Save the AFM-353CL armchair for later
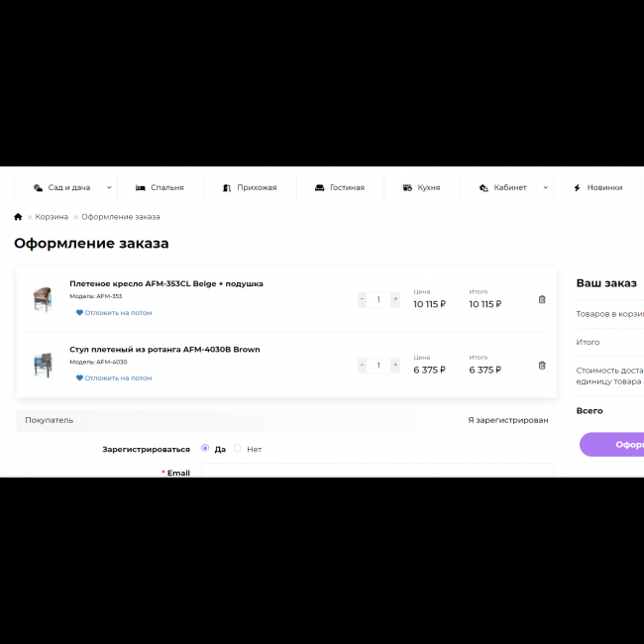 (115, 313)
